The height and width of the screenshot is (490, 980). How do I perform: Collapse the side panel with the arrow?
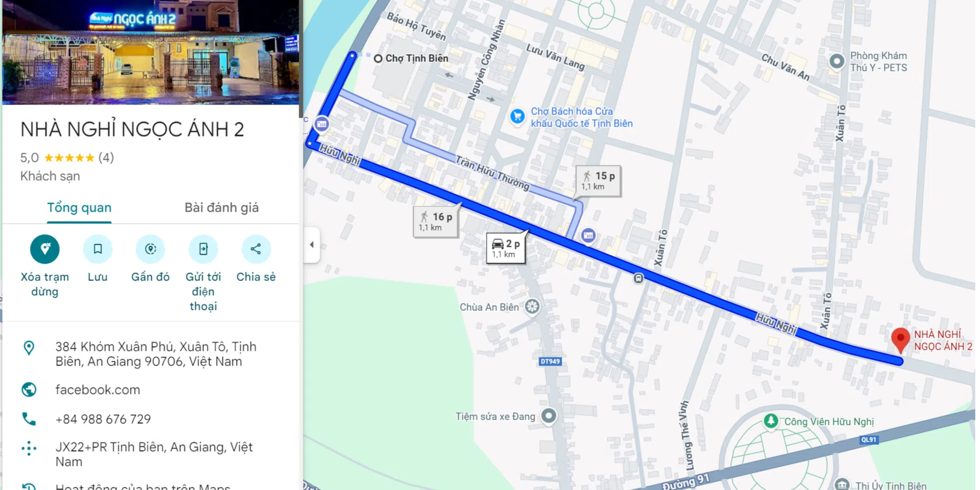tap(312, 245)
